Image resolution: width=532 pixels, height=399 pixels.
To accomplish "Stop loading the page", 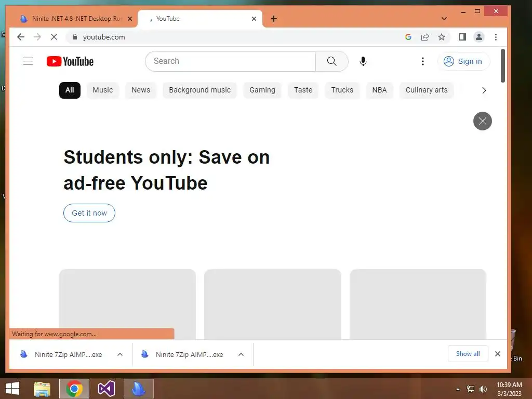I will [x=54, y=37].
